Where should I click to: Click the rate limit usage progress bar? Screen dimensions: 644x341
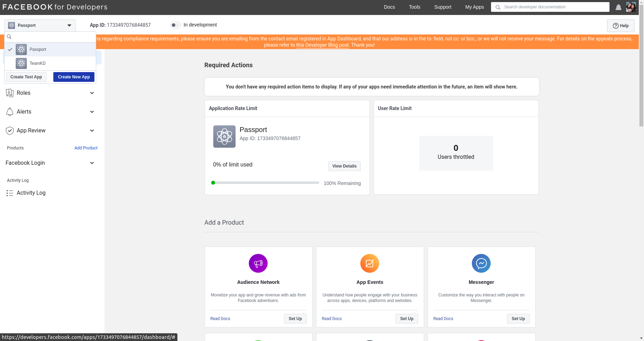[x=265, y=183]
